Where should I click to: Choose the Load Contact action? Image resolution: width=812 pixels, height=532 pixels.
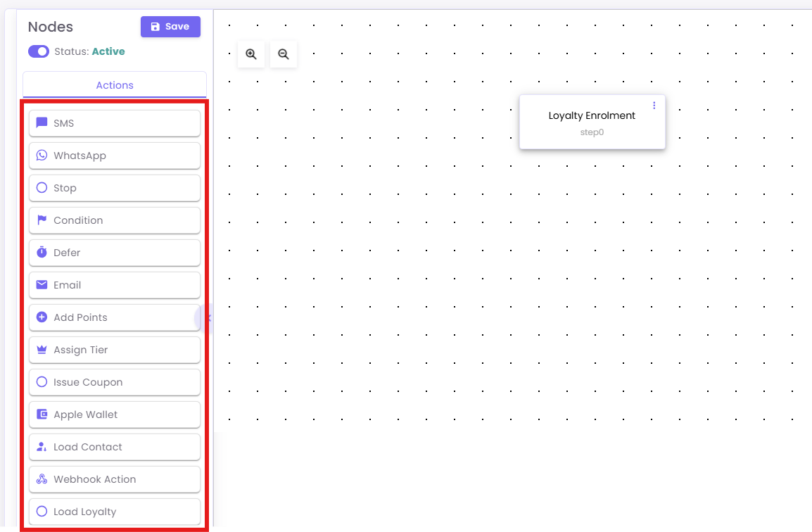tap(115, 447)
